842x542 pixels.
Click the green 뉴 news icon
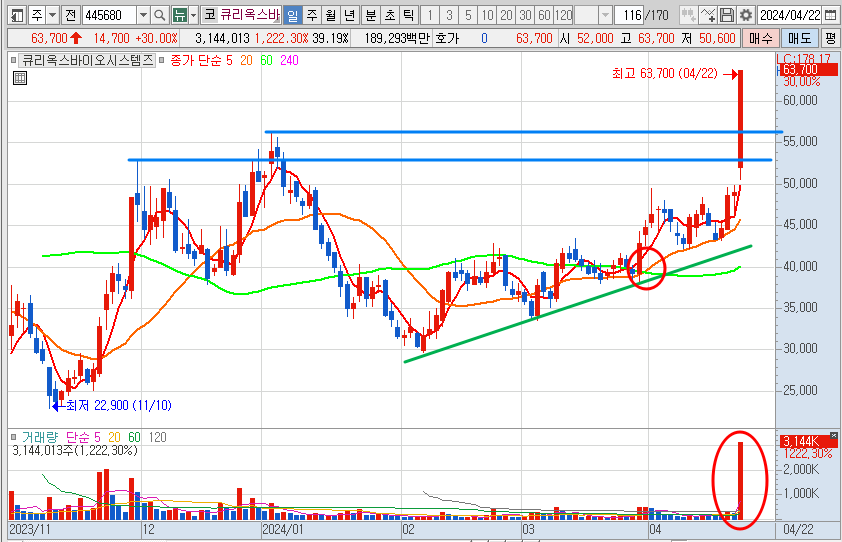coord(180,15)
